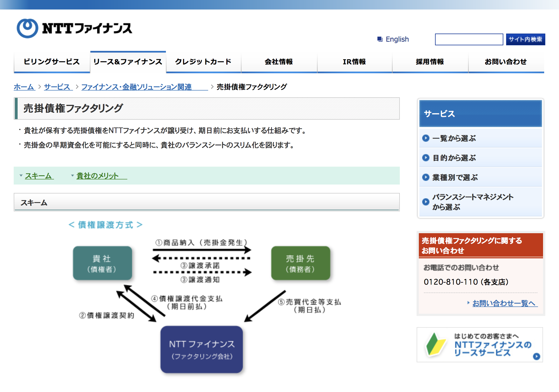
Task: Select バランスシートマネジメントから選ぶ sidebar item
Action: click(x=480, y=202)
